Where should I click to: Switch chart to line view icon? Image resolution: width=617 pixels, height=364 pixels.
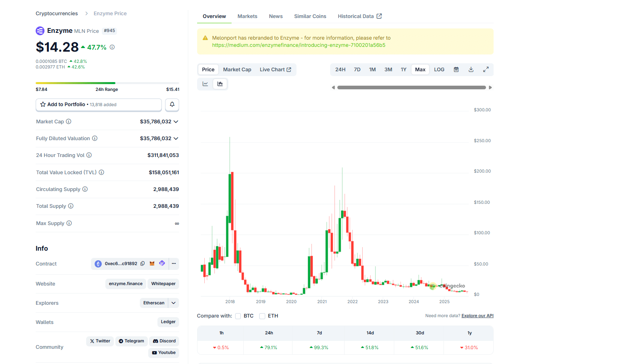[205, 84]
